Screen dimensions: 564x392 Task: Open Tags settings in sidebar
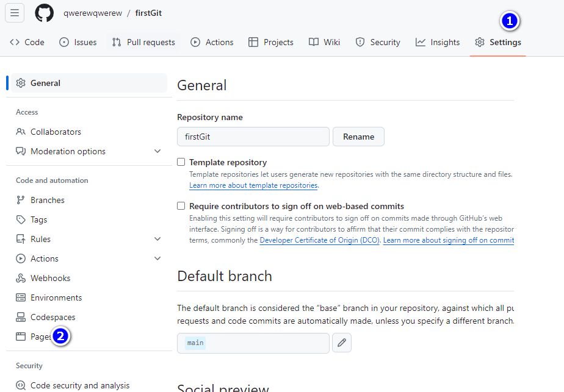coord(38,219)
